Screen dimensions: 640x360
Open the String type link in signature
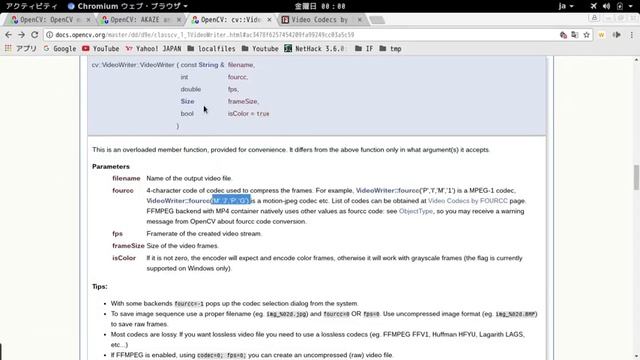click(208, 65)
